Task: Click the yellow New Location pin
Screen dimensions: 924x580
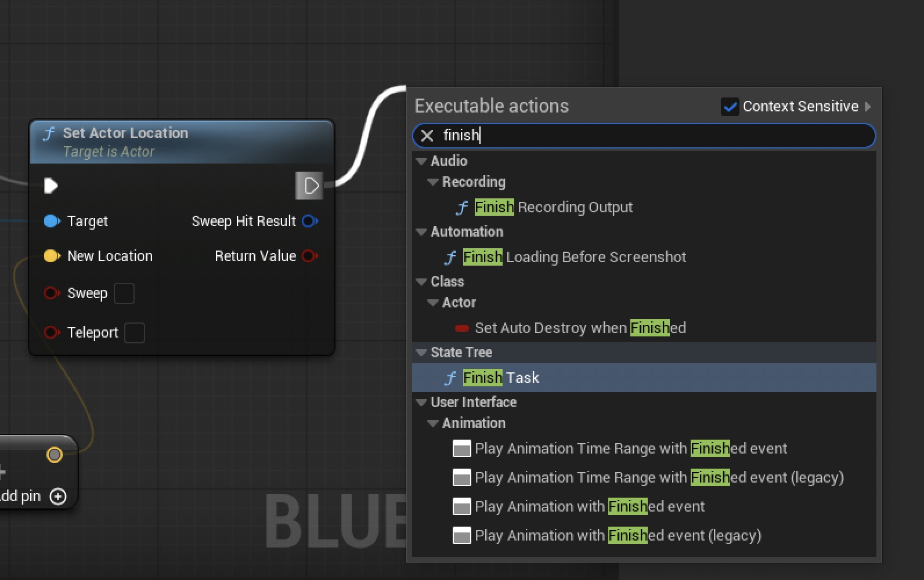Action: (52, 256)
